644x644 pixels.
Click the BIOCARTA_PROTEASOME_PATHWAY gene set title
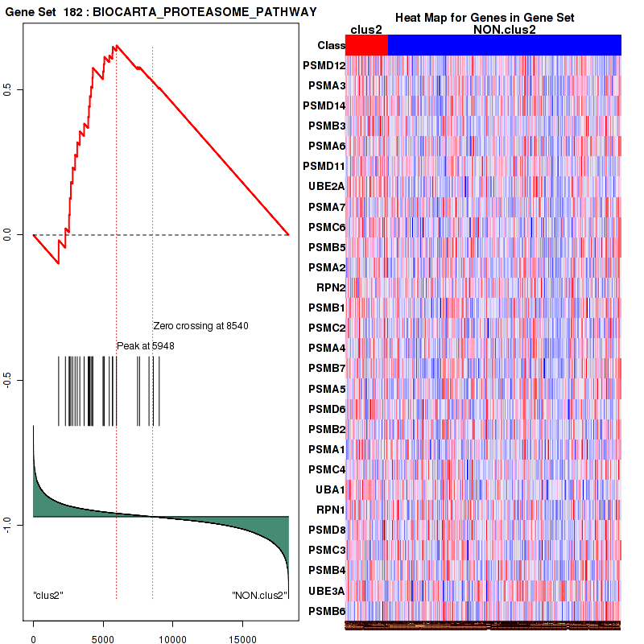pyautogui.click(x=161, y=12)
